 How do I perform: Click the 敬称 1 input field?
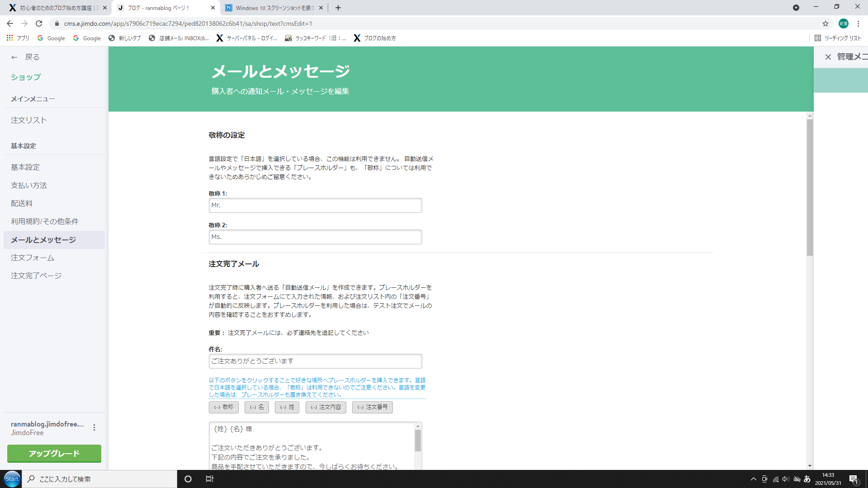pos(315,205)
